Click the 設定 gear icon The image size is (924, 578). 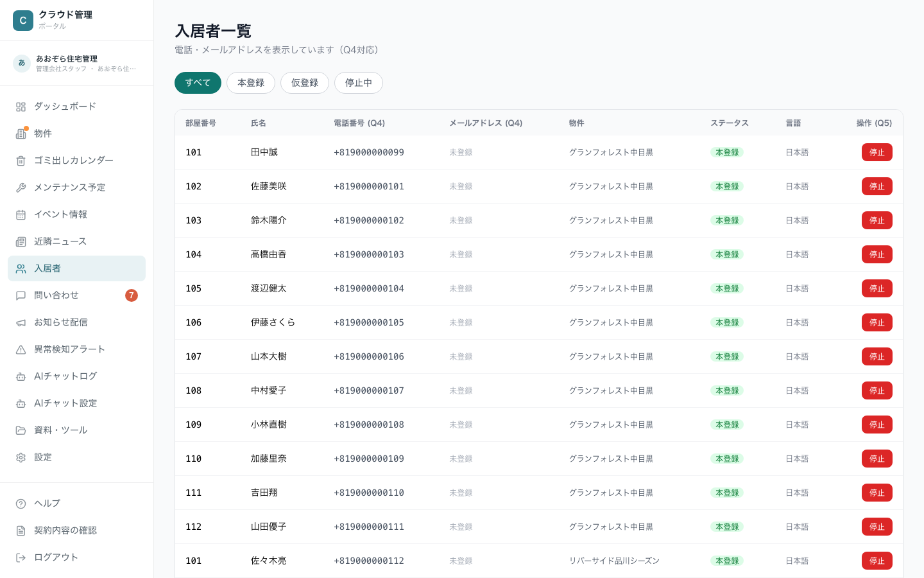(21, 457)
